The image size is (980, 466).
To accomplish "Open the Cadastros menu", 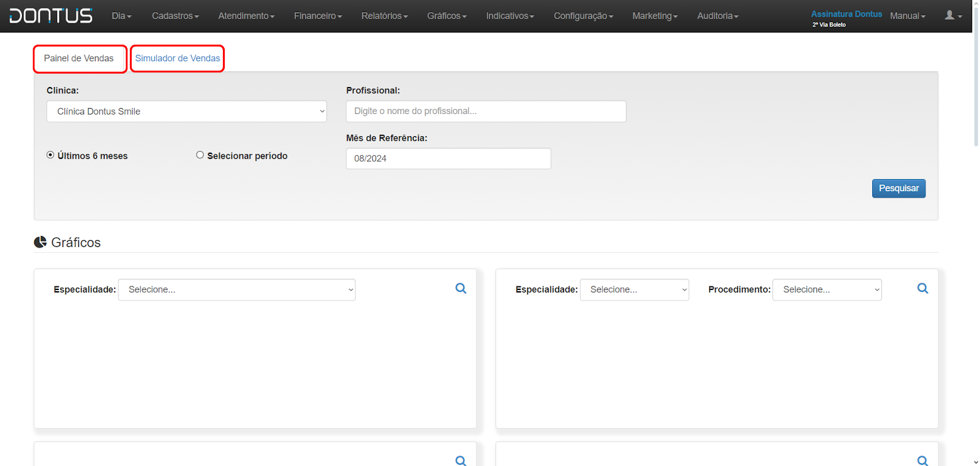I will pyautogui.click(x=175, y=16).
